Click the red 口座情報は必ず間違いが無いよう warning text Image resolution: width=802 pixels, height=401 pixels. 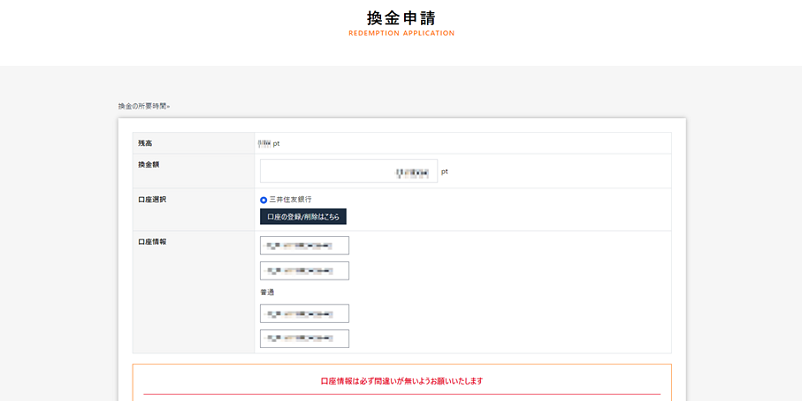pyautogui.click(x=402, y=381)
